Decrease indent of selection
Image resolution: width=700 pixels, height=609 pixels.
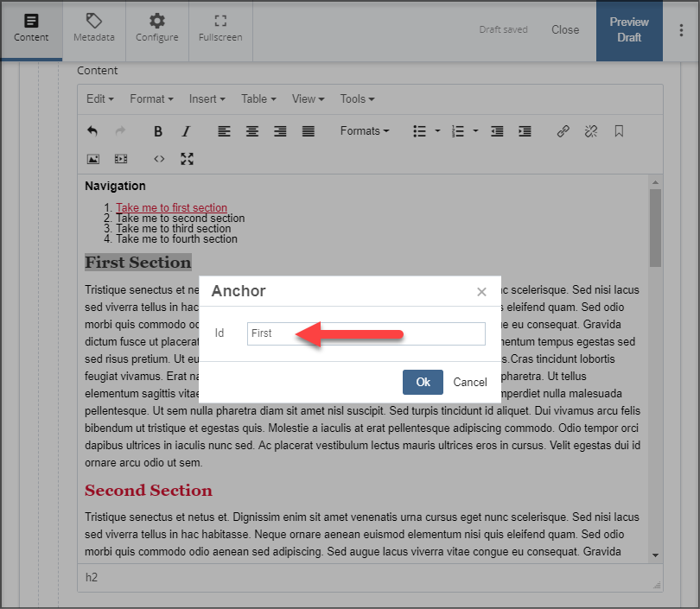coord(497,131)
